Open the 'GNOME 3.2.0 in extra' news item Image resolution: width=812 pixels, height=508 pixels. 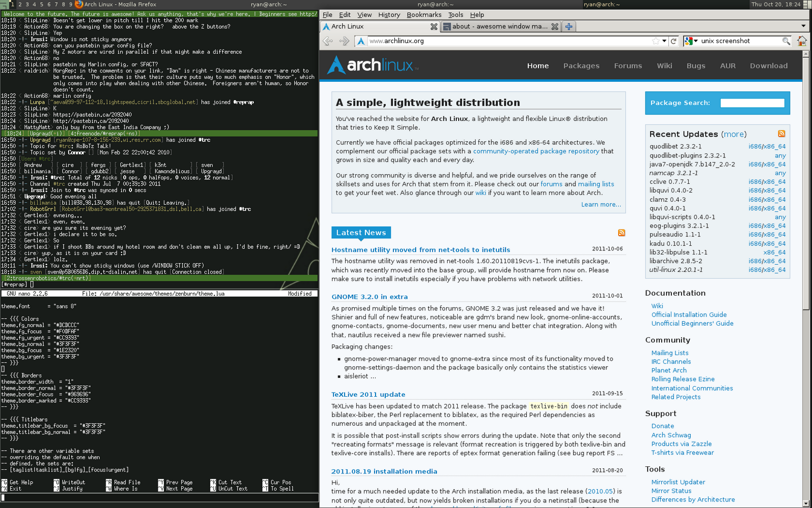369,297
